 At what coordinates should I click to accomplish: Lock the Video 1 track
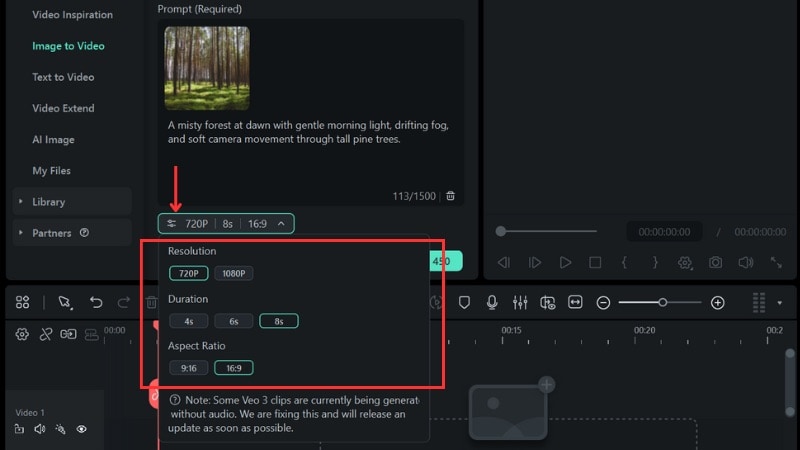19,429
